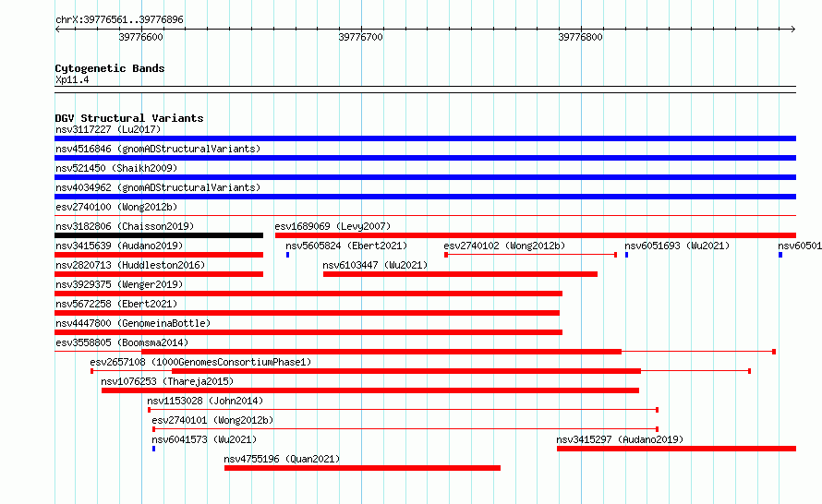This screenshot has height=504, width=822.
Task: Click ruler position 39776800
Action: [x=580, y=37]
